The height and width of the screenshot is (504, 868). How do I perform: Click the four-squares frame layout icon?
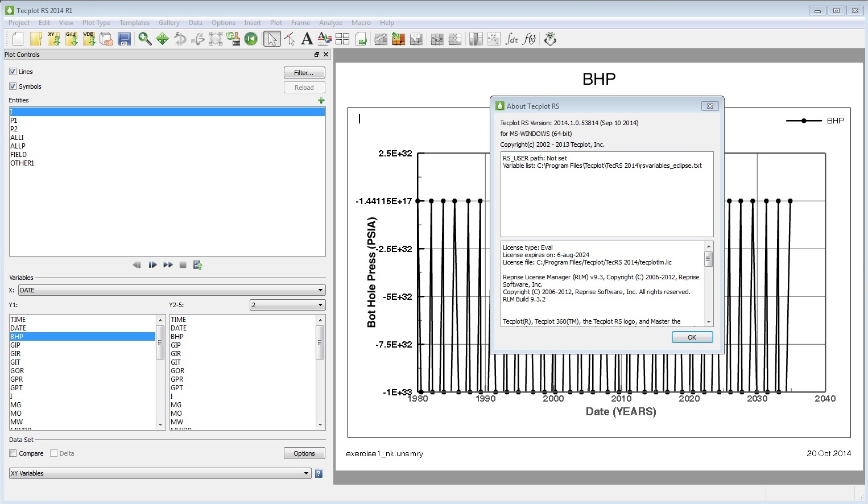pos(342,39)
